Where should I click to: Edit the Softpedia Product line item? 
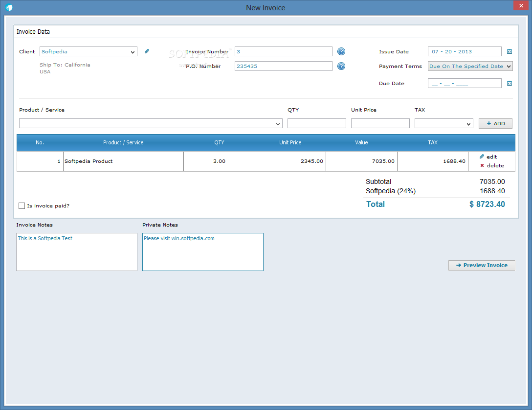coord(488,157)
